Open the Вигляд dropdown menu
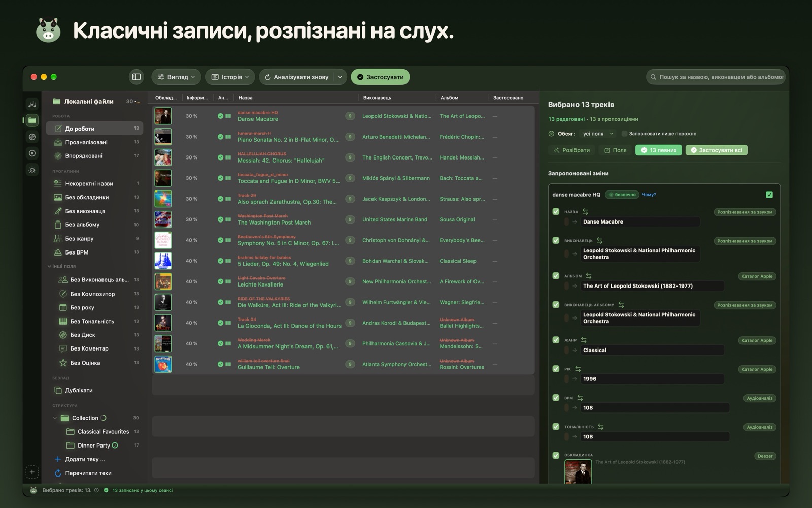Viewport: 812px width, 508px height. pos(176,77)
